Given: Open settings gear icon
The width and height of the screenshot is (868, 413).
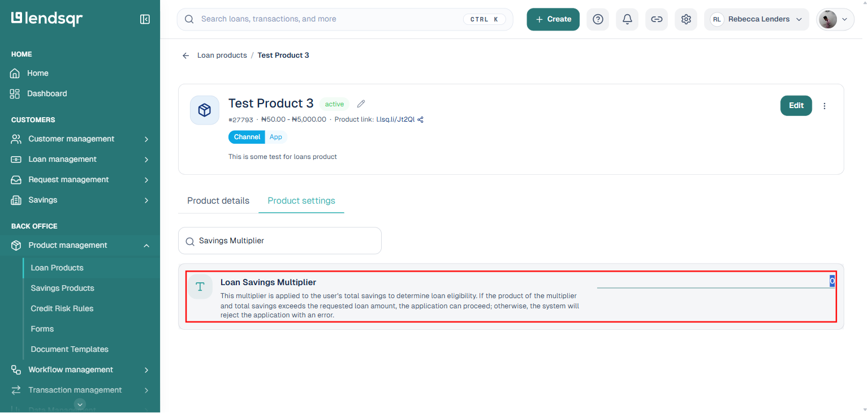Looking at the screenshot, I should (x=686, y=19).
